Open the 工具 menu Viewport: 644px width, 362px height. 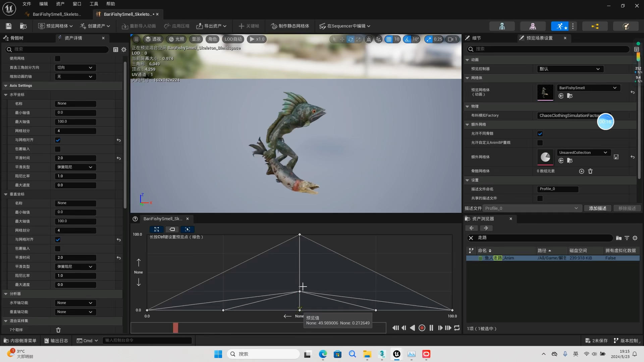pos(94,4)
